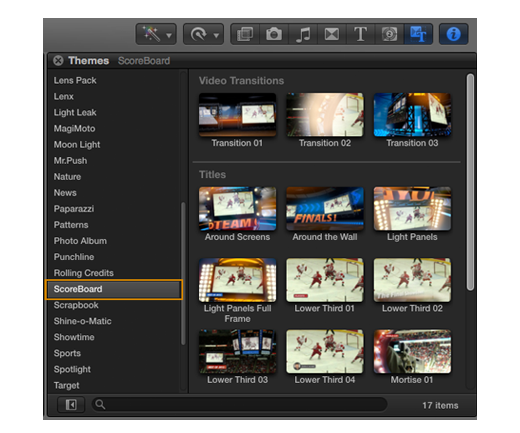The image size is (520, 433).
Task: Select the Photo Album theme
Action: point(80,241)
